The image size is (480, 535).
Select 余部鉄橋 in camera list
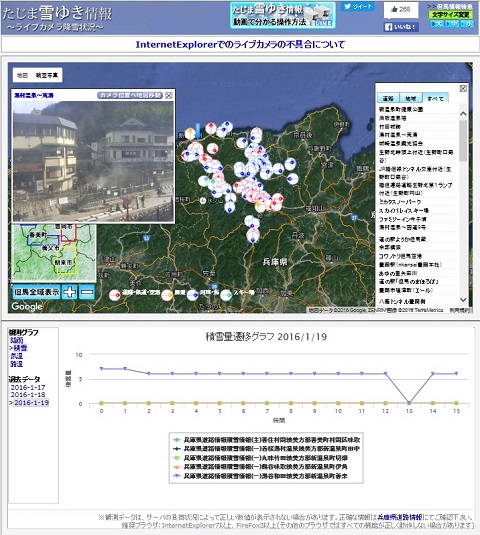[x=390, y=247]
